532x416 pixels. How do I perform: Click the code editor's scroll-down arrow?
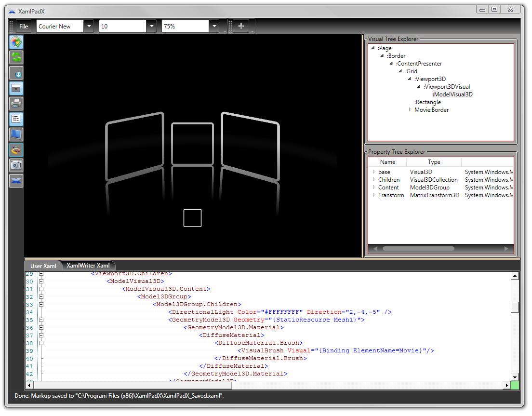(x=515, y=377)
